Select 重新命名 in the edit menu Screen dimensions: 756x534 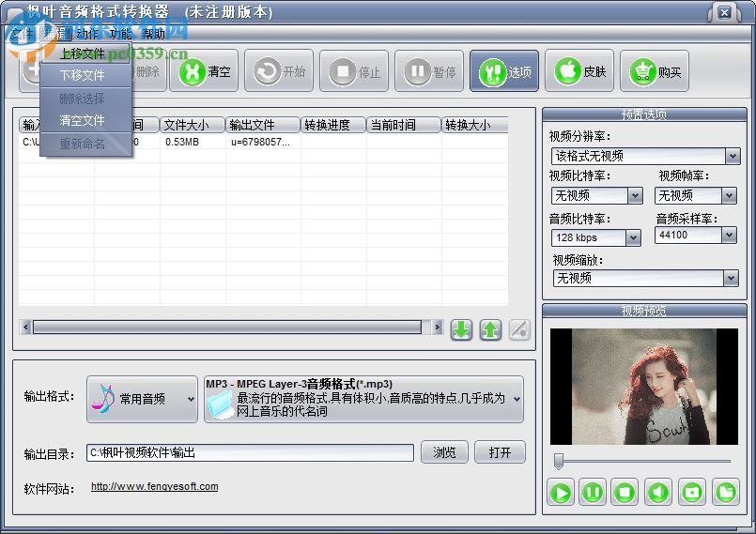[x=85, y=144]
